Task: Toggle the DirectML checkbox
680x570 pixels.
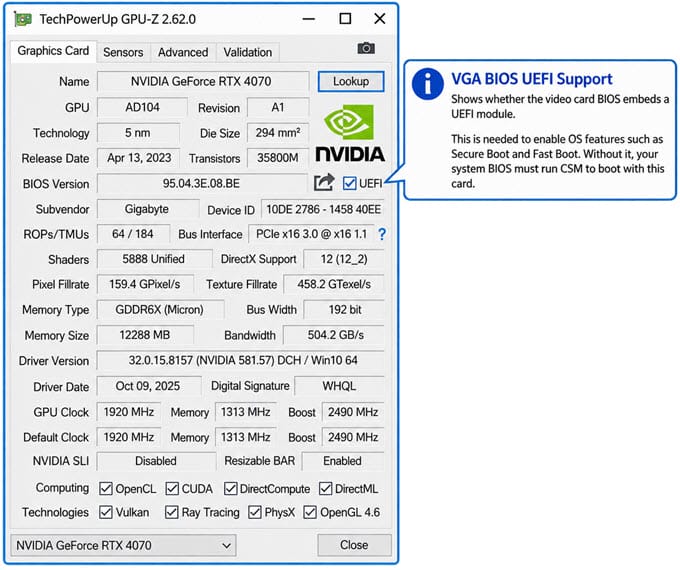Action: point(325,488)
